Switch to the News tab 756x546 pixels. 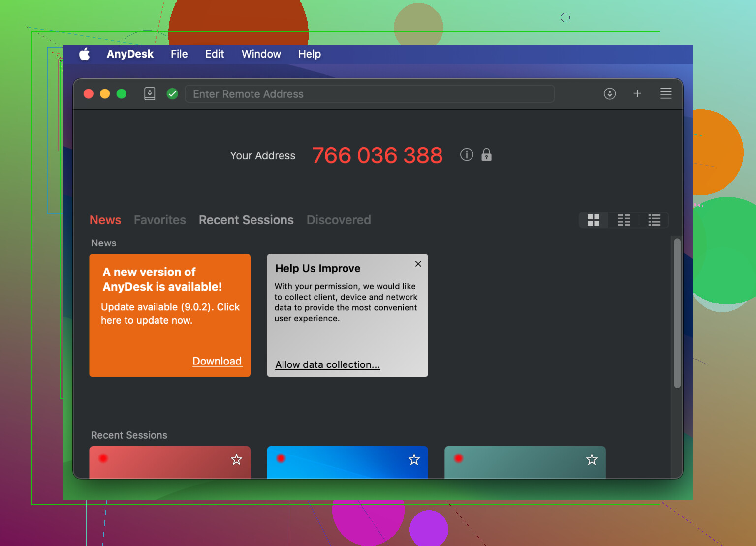tap(105, 220)
